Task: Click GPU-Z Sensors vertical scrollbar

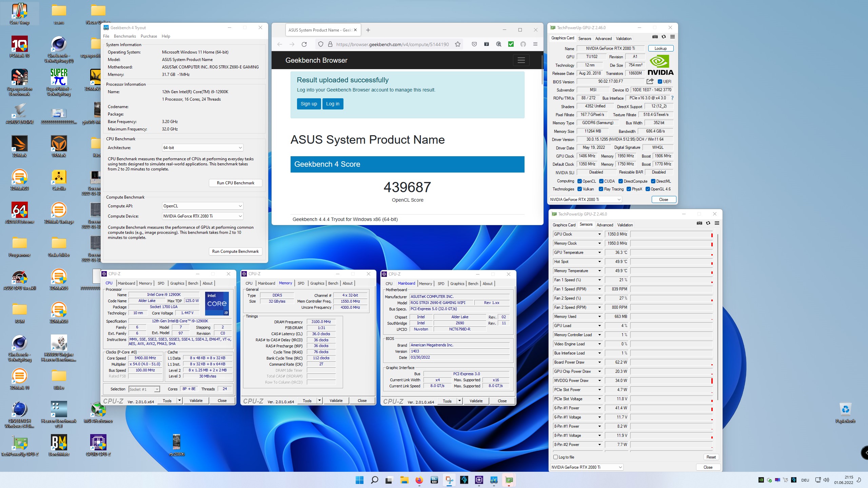Action: (718, 317)
